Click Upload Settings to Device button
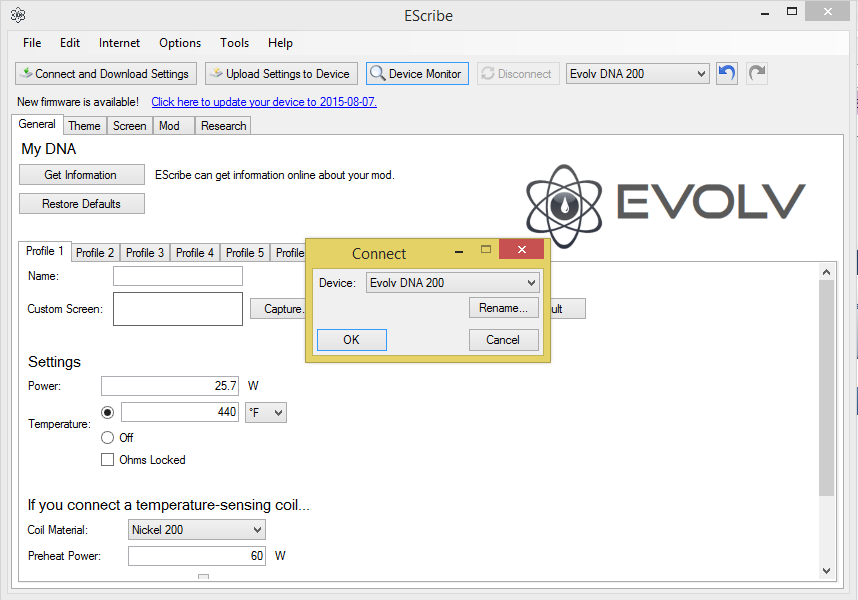858x600 pixels. [280, 74]
